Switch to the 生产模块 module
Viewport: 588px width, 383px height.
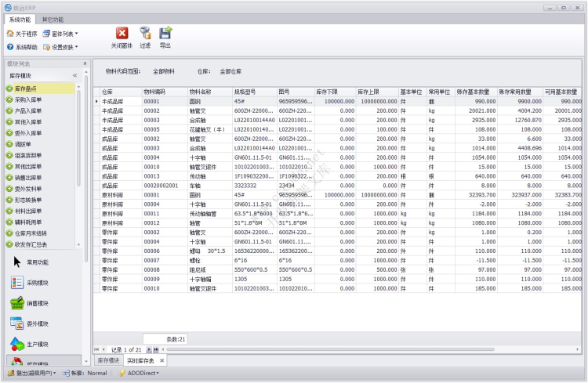(37, 344)
